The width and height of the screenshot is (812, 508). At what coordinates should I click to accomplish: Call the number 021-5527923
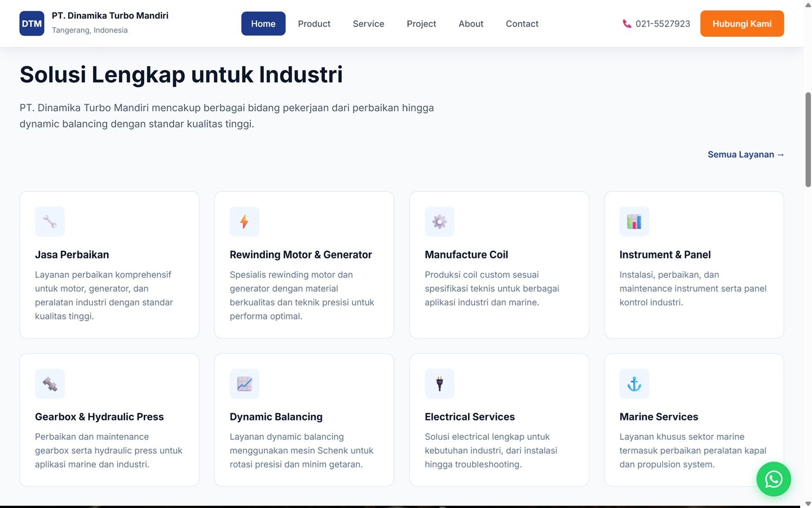click(663, 24)
